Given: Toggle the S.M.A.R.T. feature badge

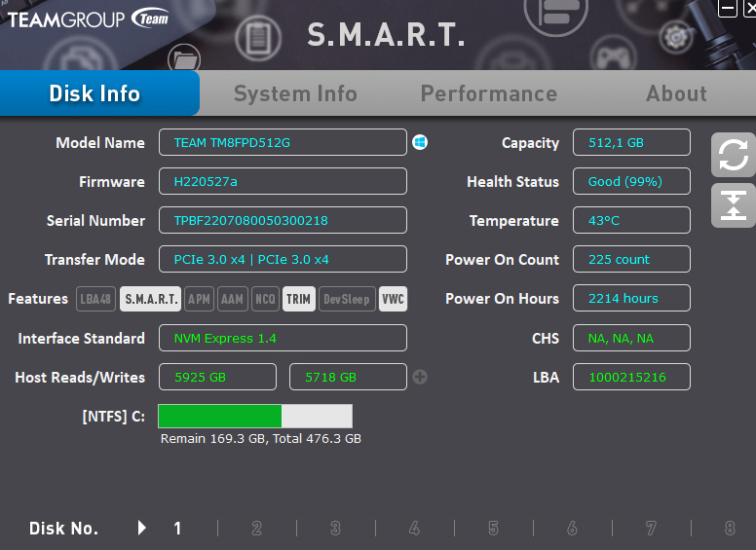Looking at the screenshot, I should [x=150, y=299].
